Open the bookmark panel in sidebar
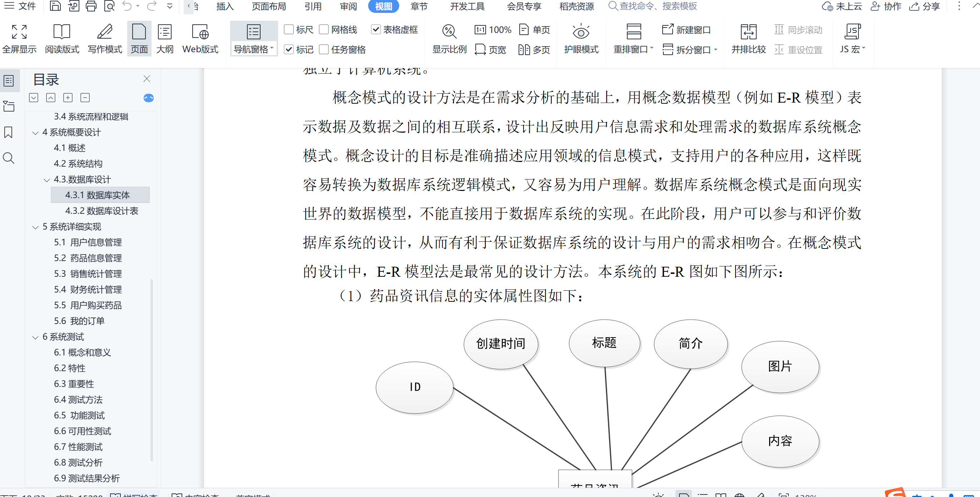Screen dimensions: 980x497 (8, 132)
